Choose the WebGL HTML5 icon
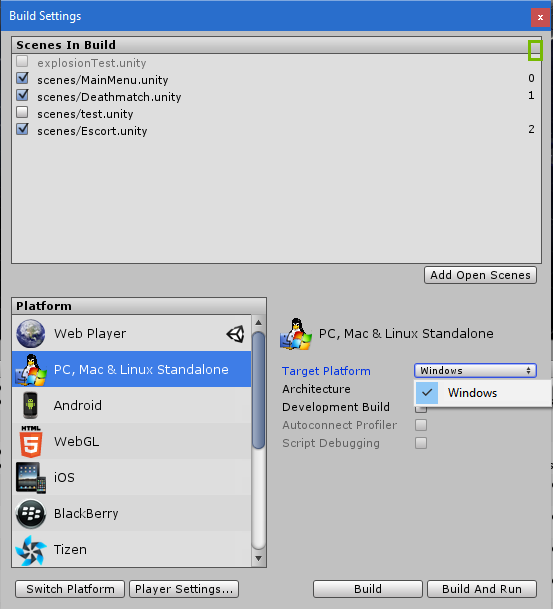 click(31, 442)
